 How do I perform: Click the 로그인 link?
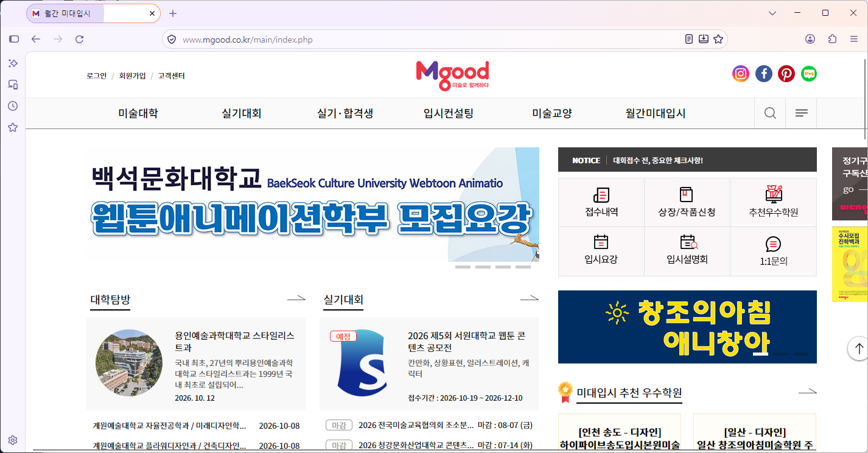pyautogui.click(x=97, y=76)
